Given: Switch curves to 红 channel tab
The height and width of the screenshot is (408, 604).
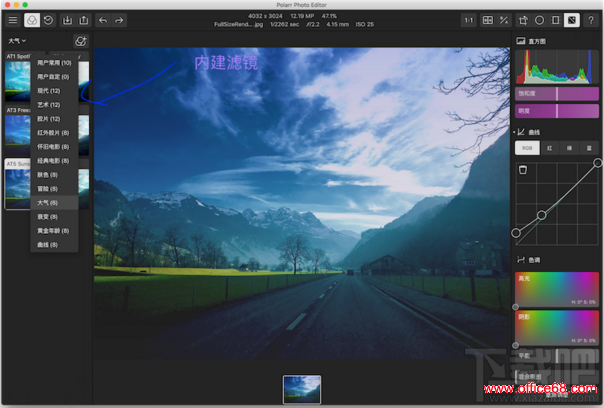Looking at the screenshot, I should (549, 148).
